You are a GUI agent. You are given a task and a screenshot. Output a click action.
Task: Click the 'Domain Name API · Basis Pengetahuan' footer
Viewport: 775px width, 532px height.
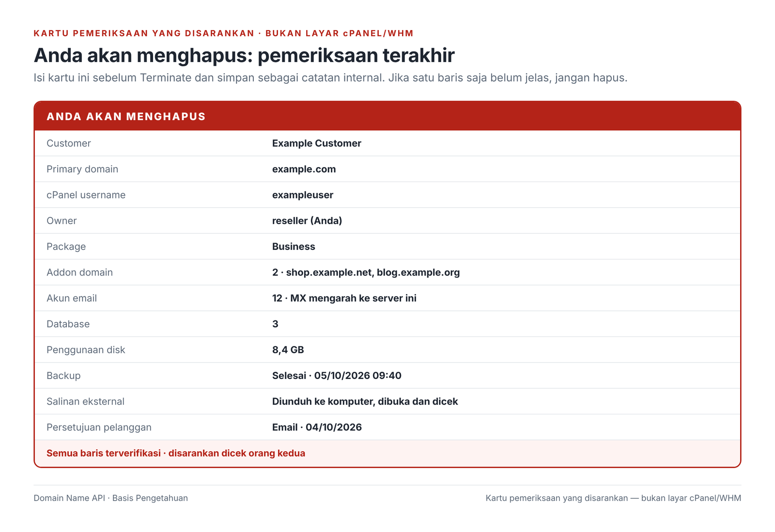(111, 498)
